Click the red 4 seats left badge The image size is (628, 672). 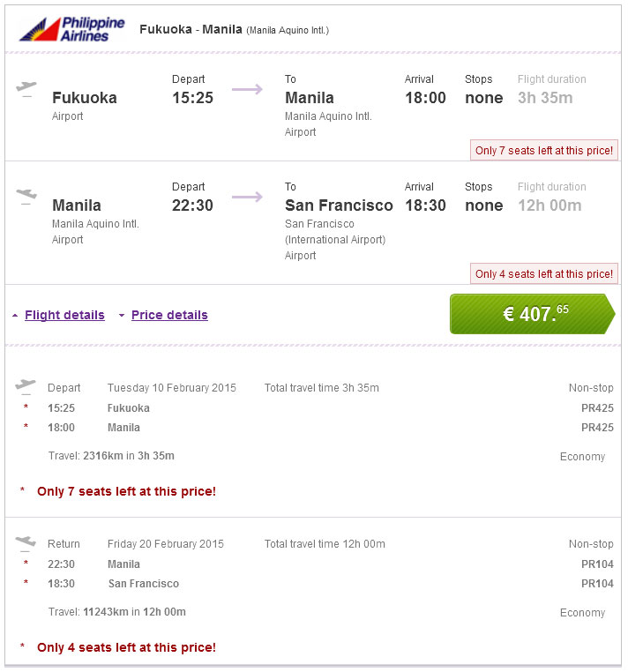[543, 274]
